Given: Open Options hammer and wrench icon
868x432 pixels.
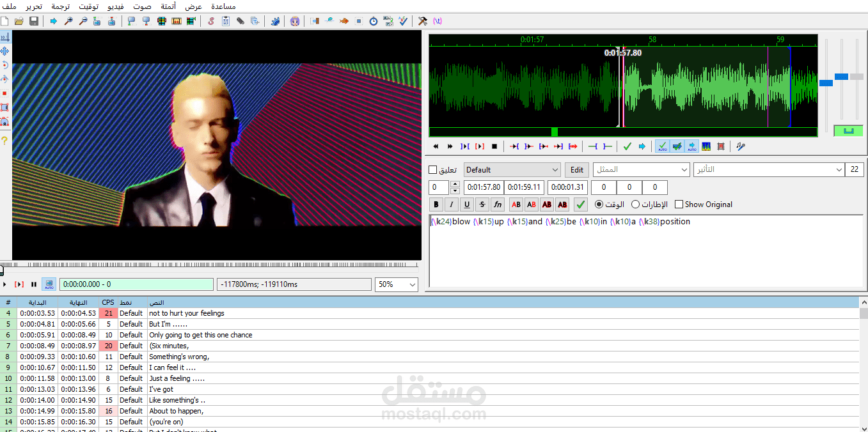Looking at the screenshot, I should coord(423,21).
